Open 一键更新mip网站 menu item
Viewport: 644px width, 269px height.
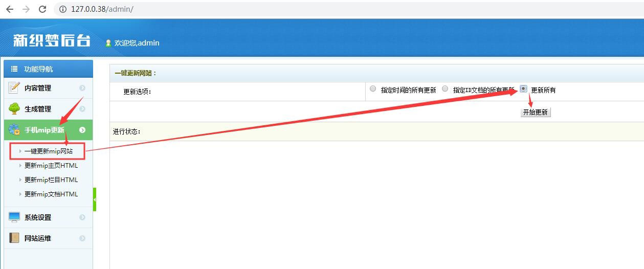[48, 151]
